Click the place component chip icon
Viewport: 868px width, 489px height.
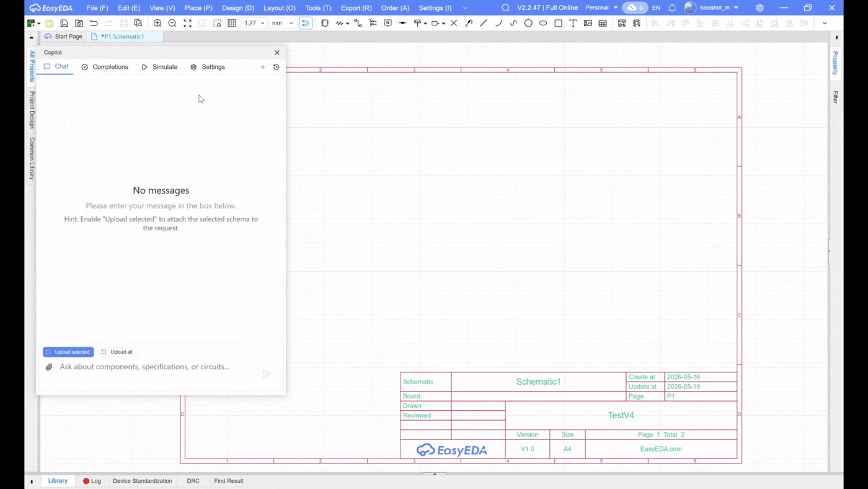click(x=325, y=23)
